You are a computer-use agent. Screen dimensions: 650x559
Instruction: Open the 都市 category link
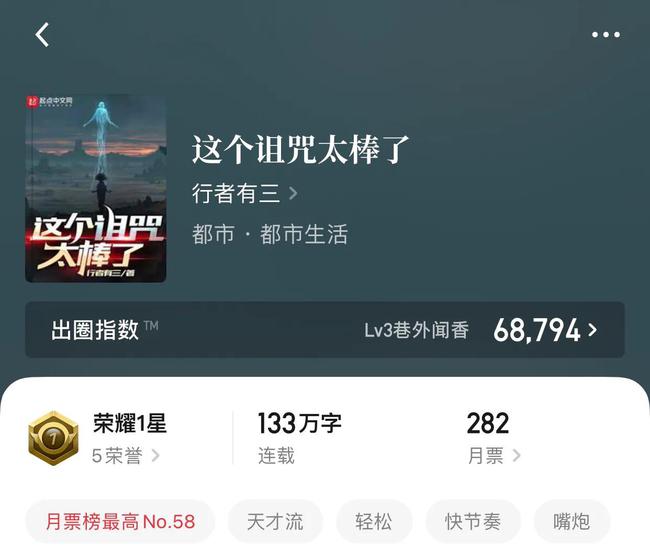coord(213,234)
